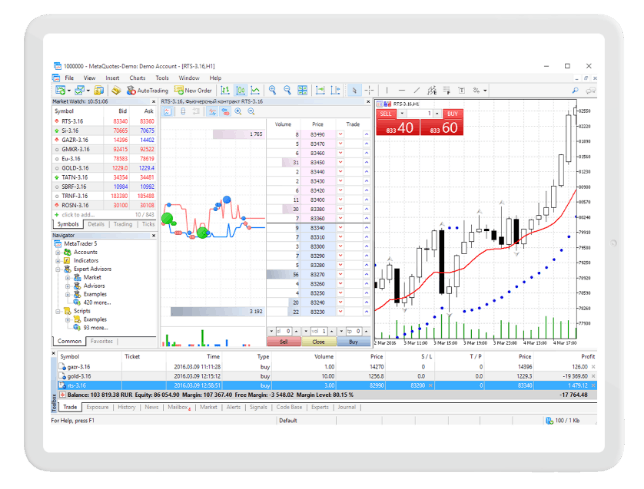The width and height of the screenshot is (644, 489).
Task: Open the File menu
Action: tap(69, 78)
